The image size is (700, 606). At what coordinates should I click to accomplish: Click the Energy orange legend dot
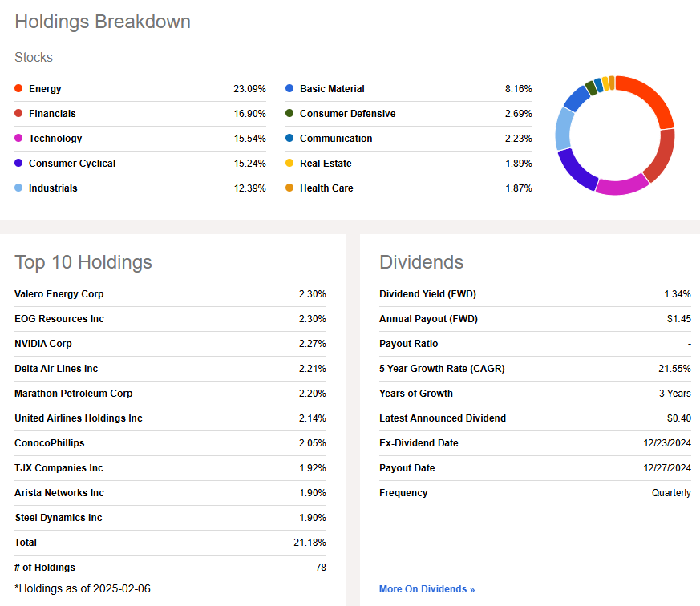tap(18, 89)
